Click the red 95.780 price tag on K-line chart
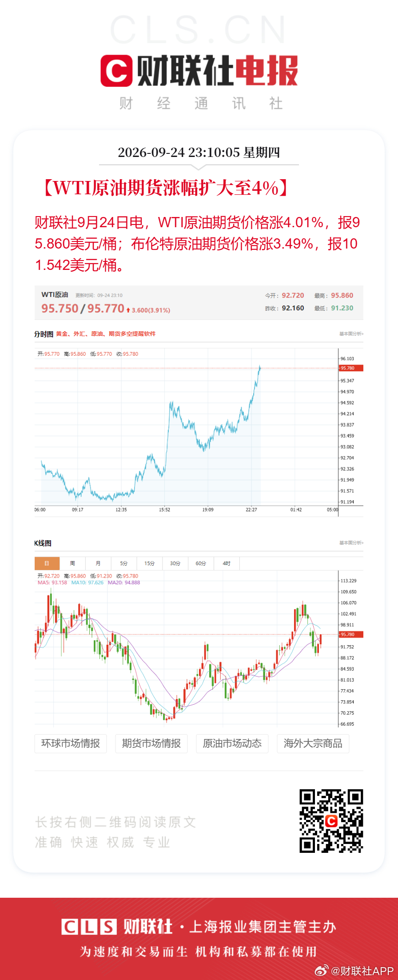 (x=351, y=635)
